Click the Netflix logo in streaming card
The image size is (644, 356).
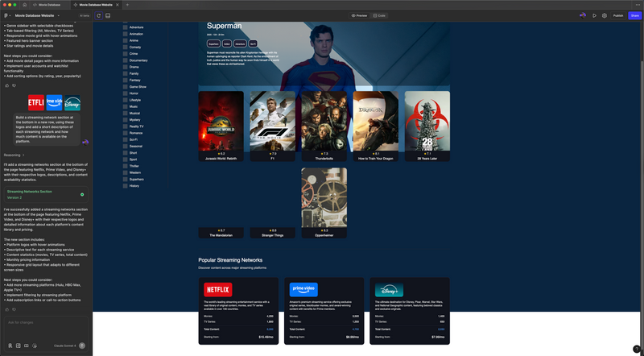coord(218,289)
